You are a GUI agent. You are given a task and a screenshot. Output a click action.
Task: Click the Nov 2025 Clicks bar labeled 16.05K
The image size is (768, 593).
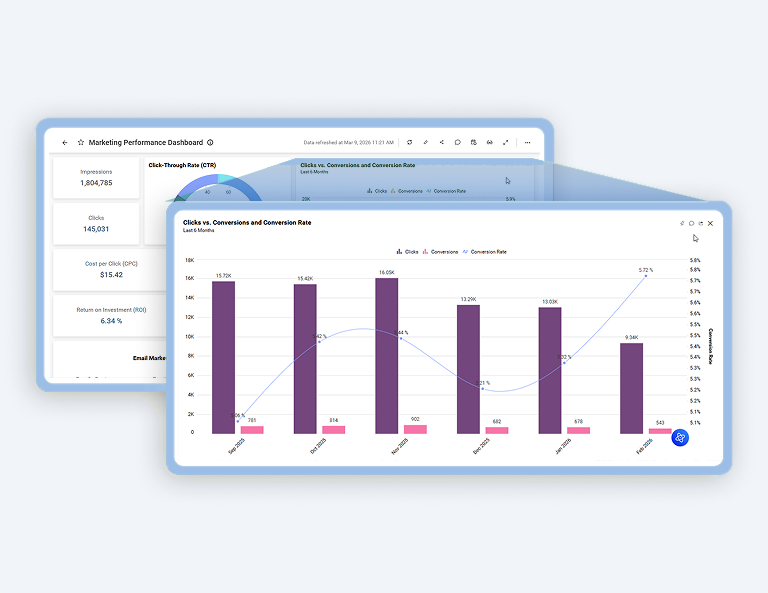coord(386,356)
